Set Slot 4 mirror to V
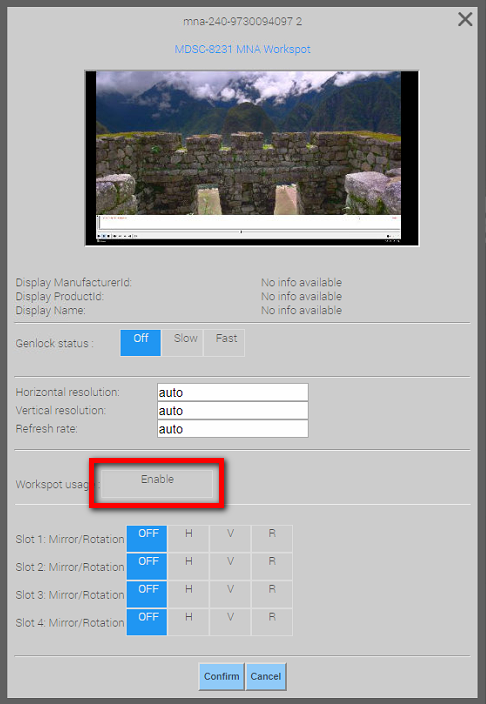 tap(230, 622)
